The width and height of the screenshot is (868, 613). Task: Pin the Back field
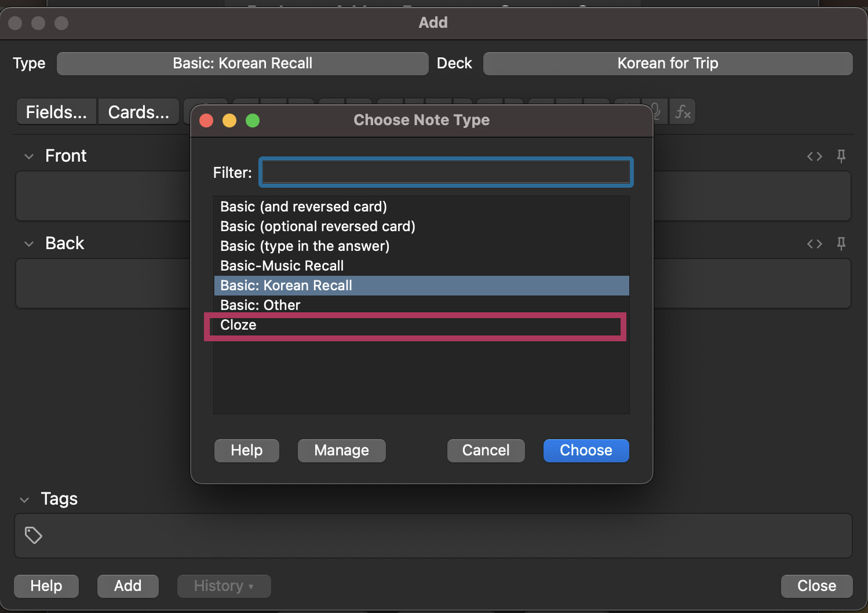click(841, 243)
